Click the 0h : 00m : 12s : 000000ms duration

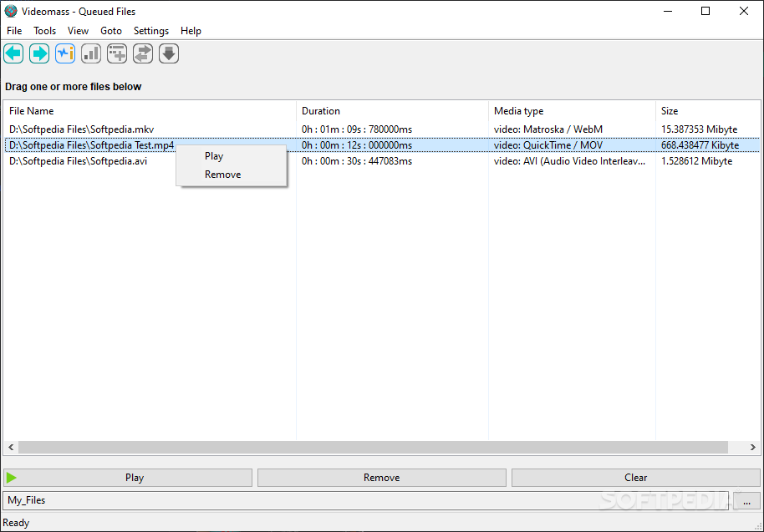tap(357, 145)
